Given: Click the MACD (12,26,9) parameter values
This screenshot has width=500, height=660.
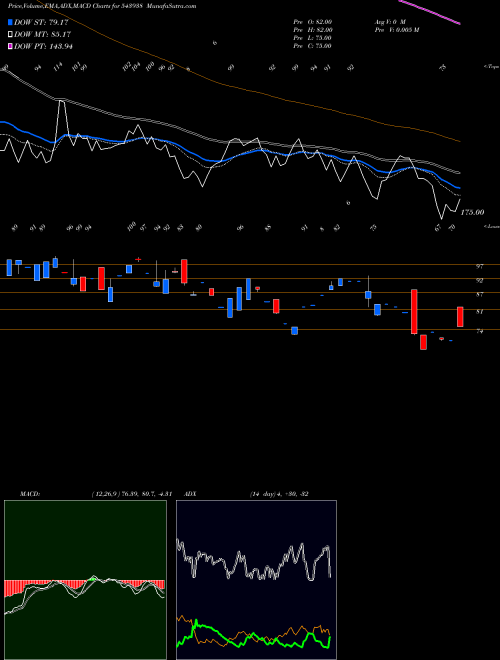Looking at the screenshot, I should [x=131, y=494].
